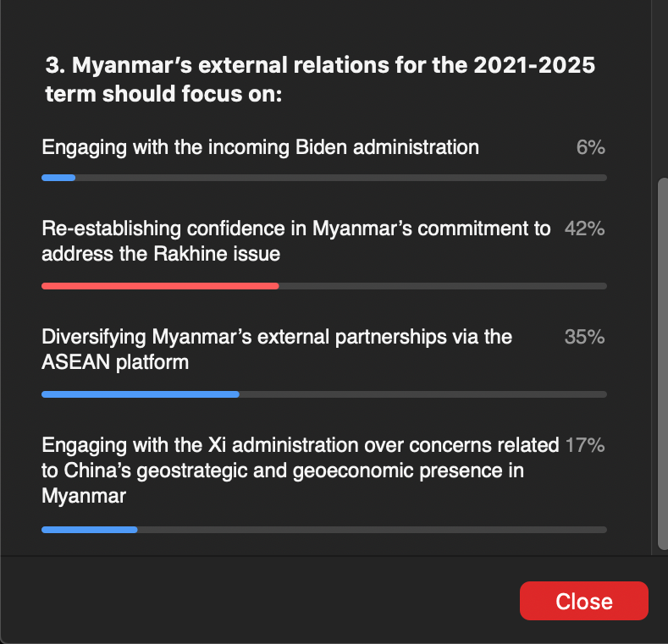Click the 17% result label

[584, 445]
